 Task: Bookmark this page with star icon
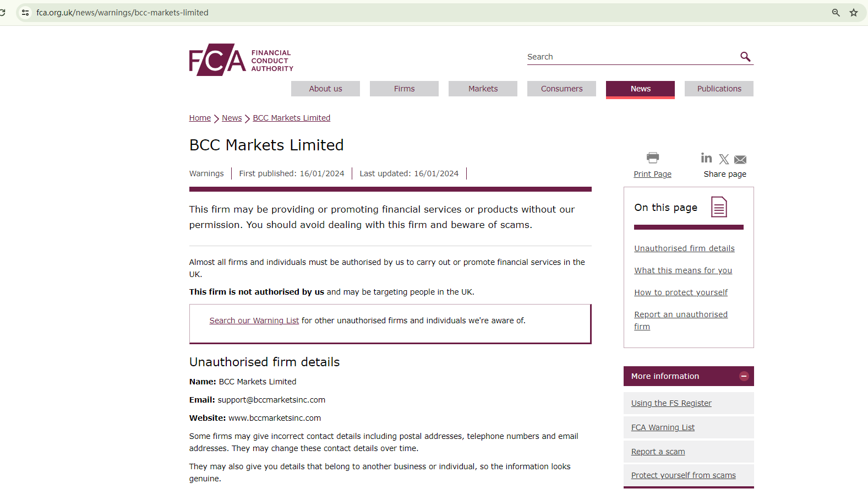coord(854,13)
